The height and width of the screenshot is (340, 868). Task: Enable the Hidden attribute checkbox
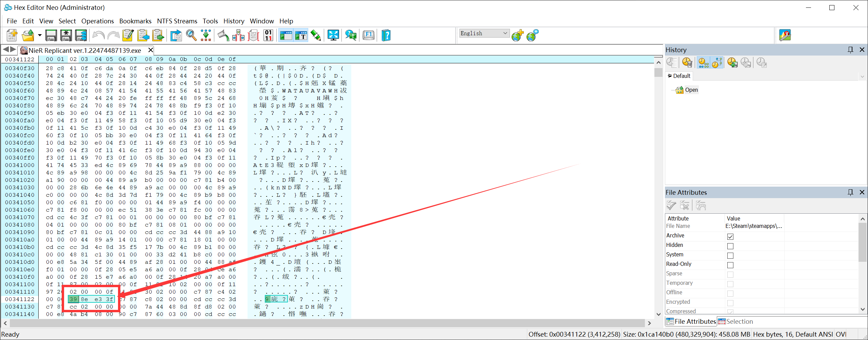point(730,246)
